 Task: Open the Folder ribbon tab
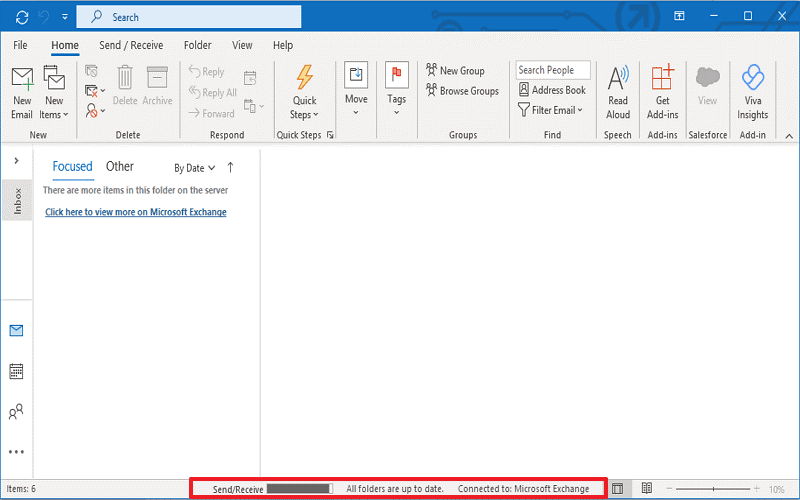point(197,45)
